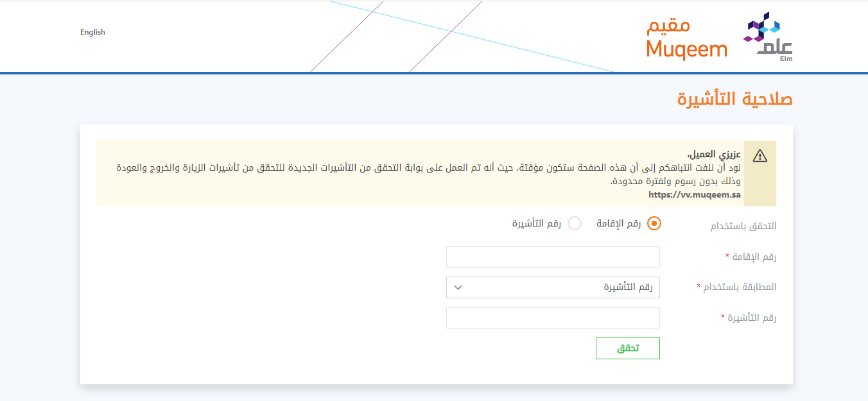Click the صلاحية التأشيرة page heading
This screenshot has width=868, height=401.
pos(734,99)
